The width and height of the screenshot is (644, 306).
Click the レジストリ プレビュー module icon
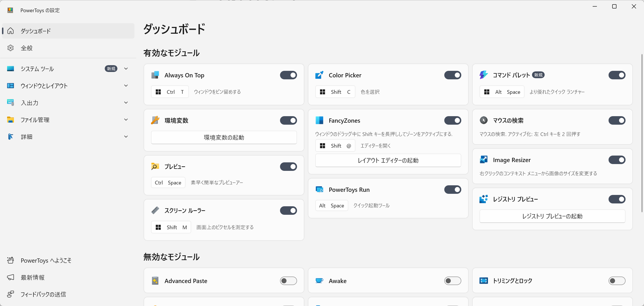coord(483,199)
